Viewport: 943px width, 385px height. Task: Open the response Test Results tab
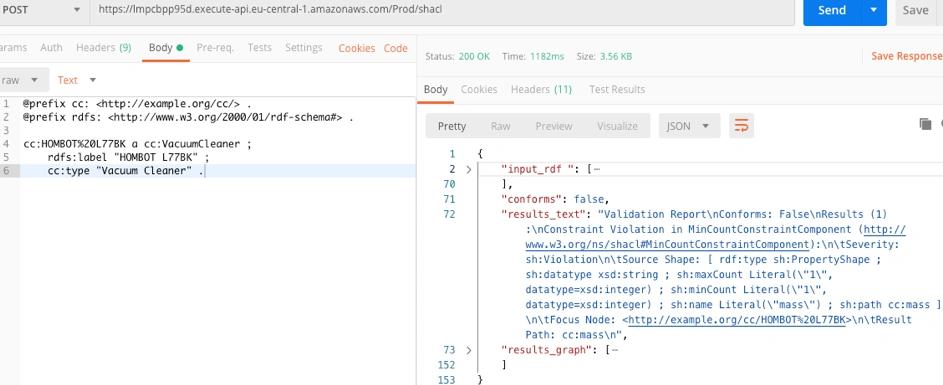pos(617,90)
